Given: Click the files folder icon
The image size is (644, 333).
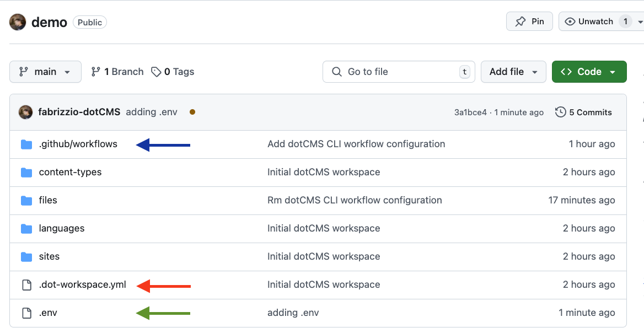Looking at the screenshot, I should 26,201.
